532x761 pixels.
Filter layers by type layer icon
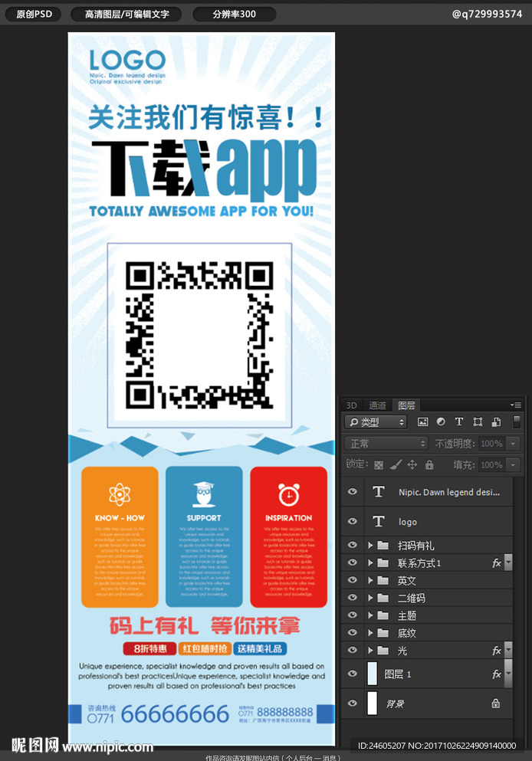point(458,422)
